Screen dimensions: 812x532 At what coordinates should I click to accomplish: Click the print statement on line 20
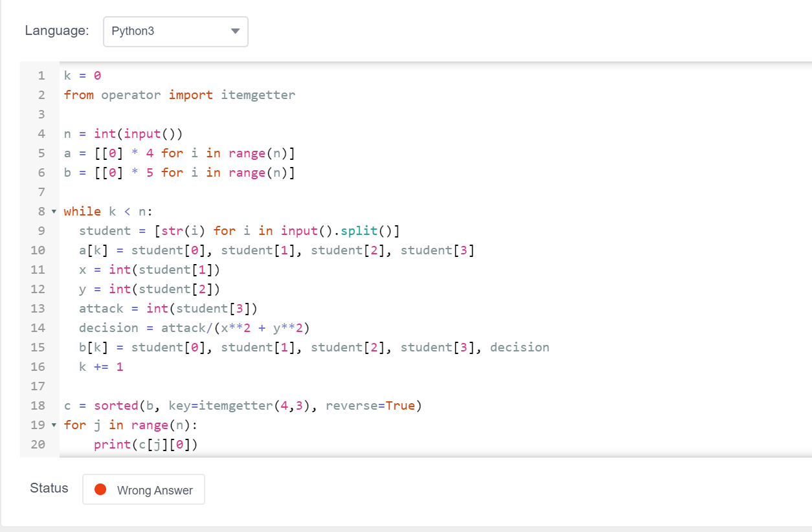tap(146, 444)
